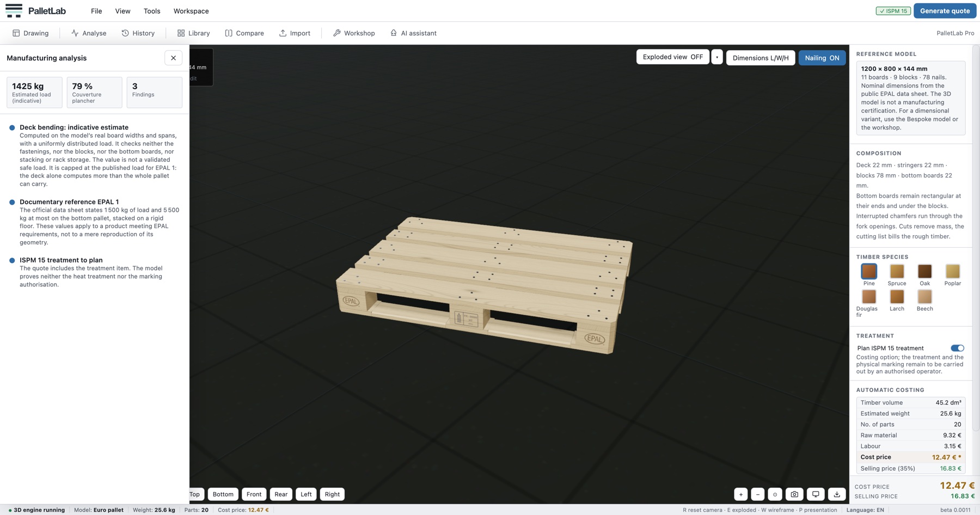Open the Library panel

193,33
